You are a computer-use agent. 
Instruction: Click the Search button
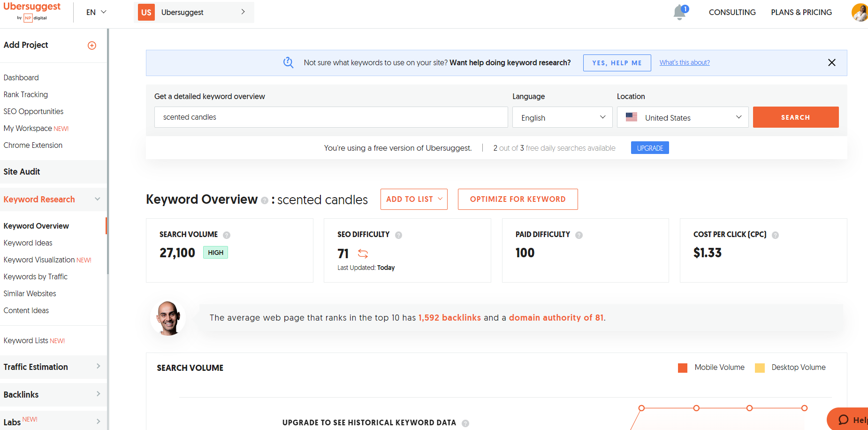click(x=796, y=117)
